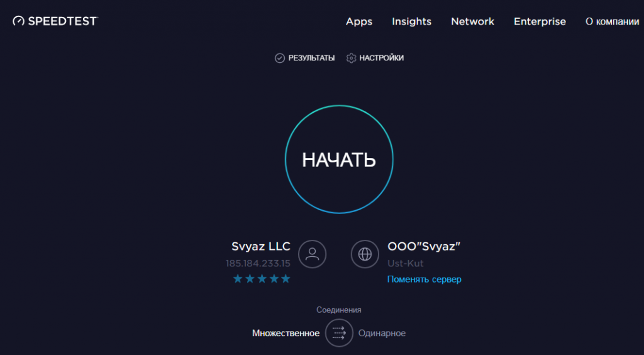Click the IP address 185.184.233.15
Viewport: 644px width, 355px height.
pos(258,263)
